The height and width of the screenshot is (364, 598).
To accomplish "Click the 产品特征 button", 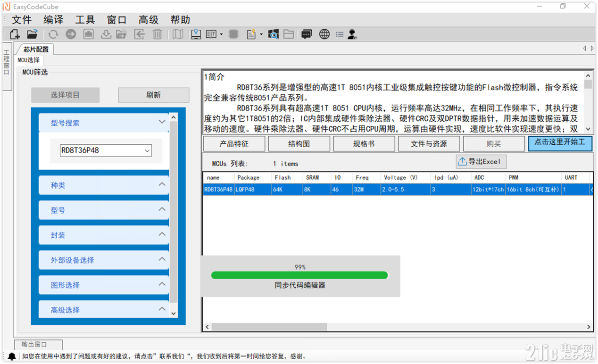I will (x=234, y=144).
